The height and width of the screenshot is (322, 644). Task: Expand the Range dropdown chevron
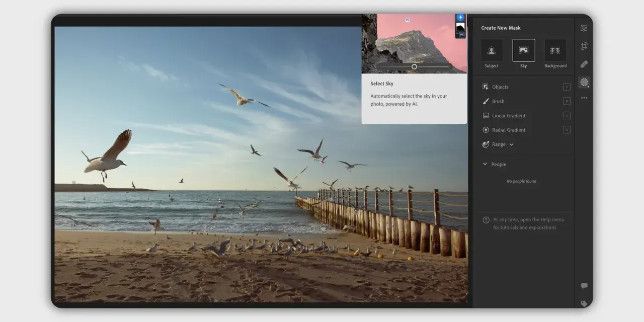tap(512, 144)
